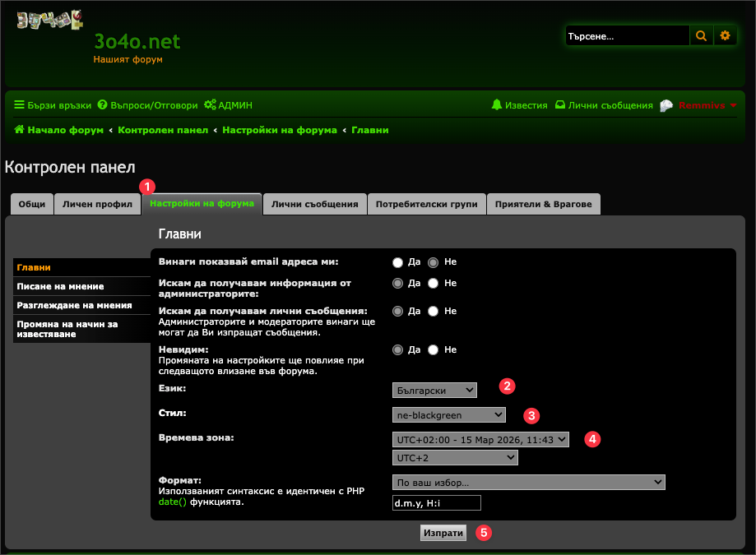
Task: Switch to the Личен профил tab
Action: [97, 204]
